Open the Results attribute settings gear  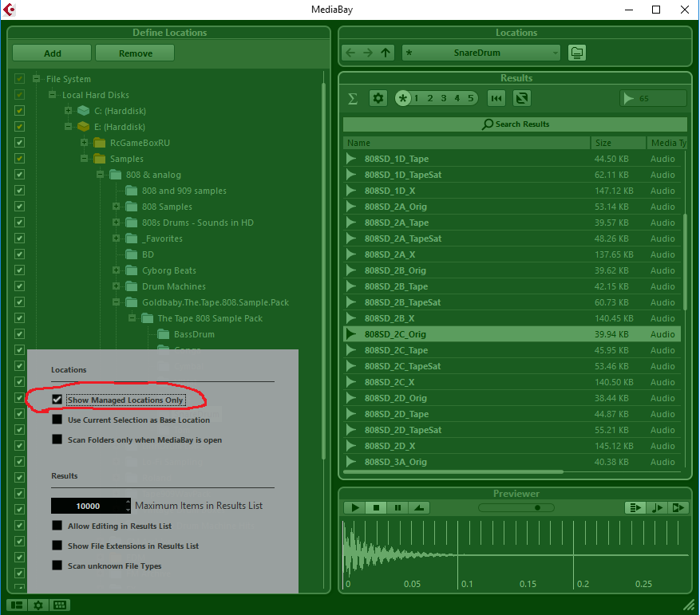378,98
